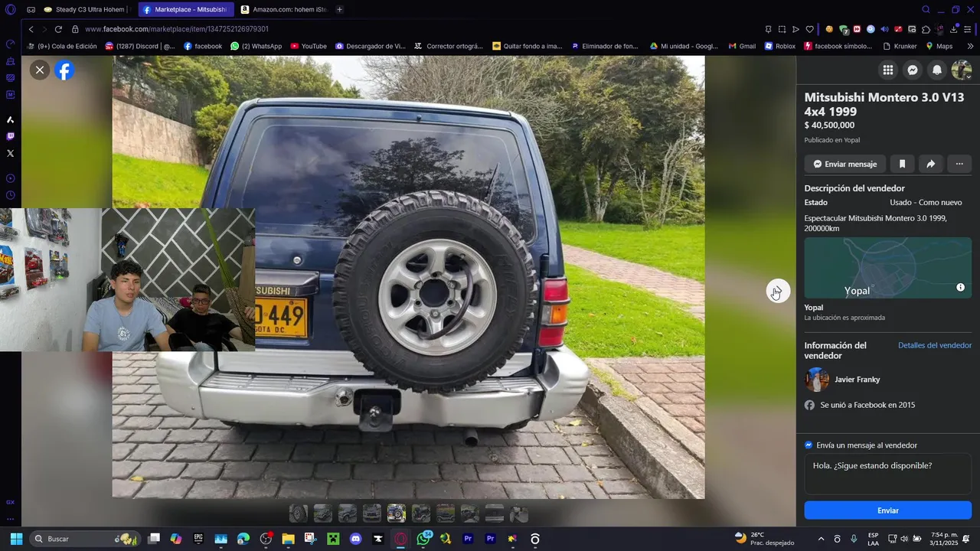Click the taskbar Buscar search box
The image size is (980, 551).
click(84, 539)
